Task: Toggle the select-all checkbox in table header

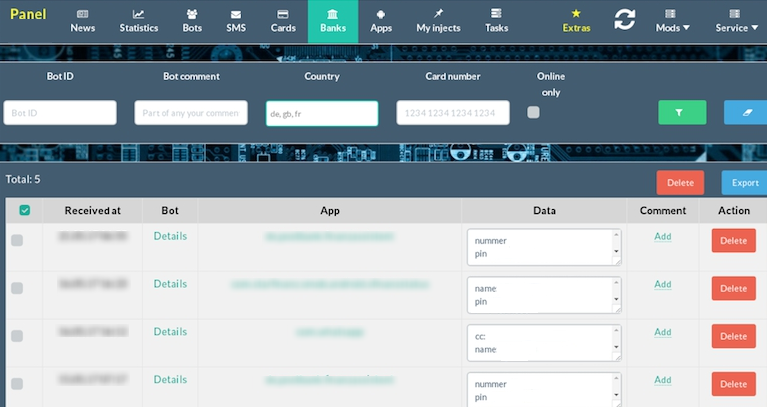Action: (24, 210)
